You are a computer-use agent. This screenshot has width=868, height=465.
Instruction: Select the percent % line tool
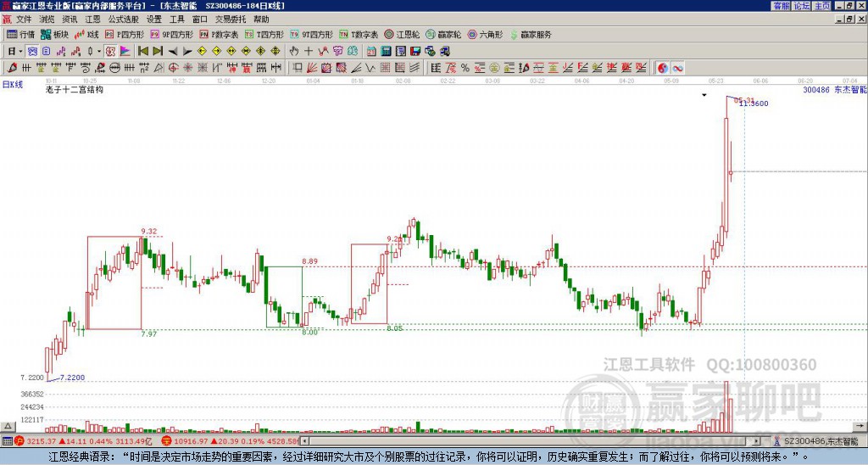coord(465,68)
